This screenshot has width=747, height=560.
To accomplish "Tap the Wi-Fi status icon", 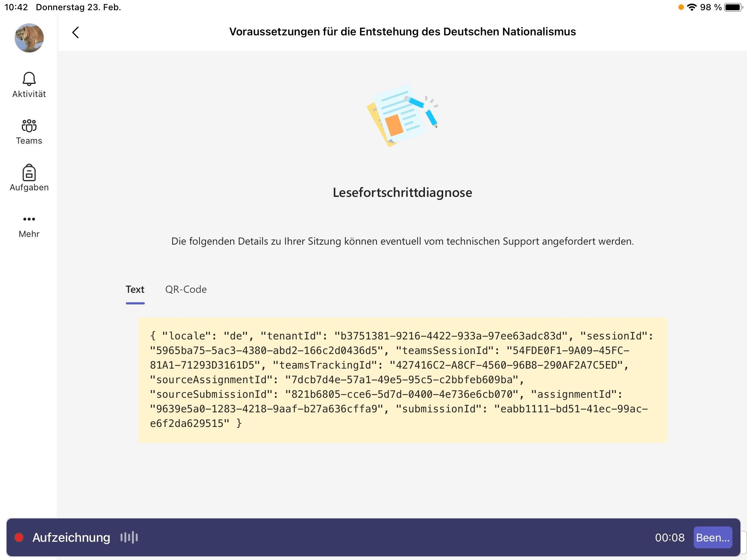I will coord(692,7).
